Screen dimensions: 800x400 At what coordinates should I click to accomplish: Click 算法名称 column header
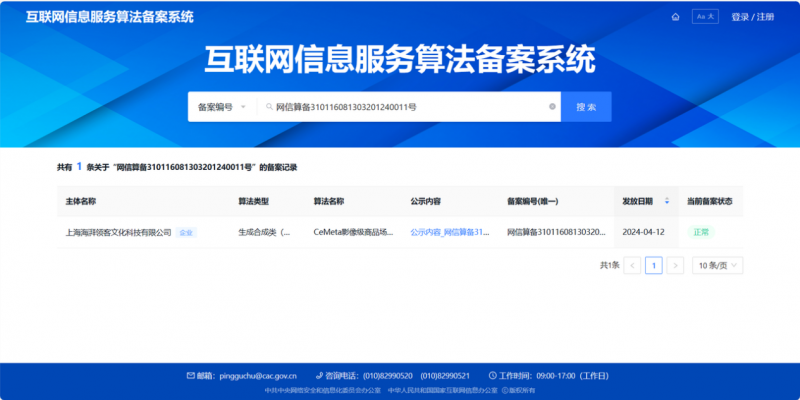(329, 202)
